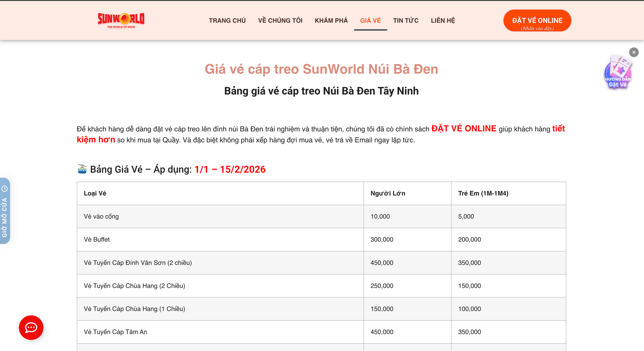644x351 pixels.
Task: Click the SunWorld logo
Action: (121, 20)
